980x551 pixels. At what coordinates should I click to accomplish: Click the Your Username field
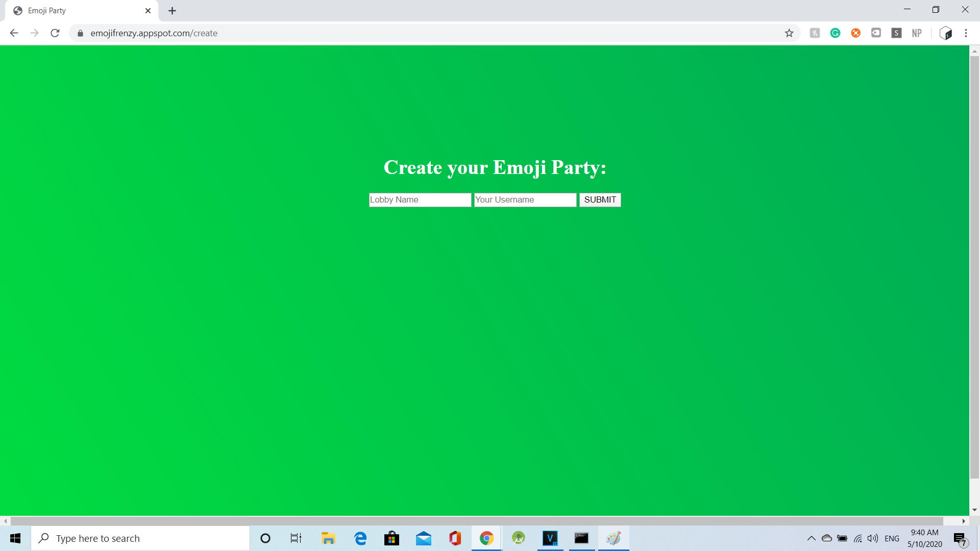[x=525, y=200]
